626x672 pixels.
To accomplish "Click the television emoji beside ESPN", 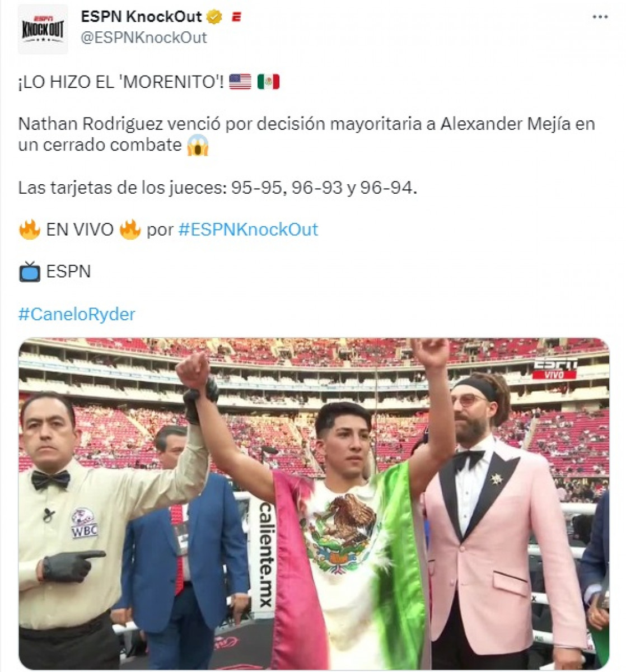I will (x=29, y=272).
